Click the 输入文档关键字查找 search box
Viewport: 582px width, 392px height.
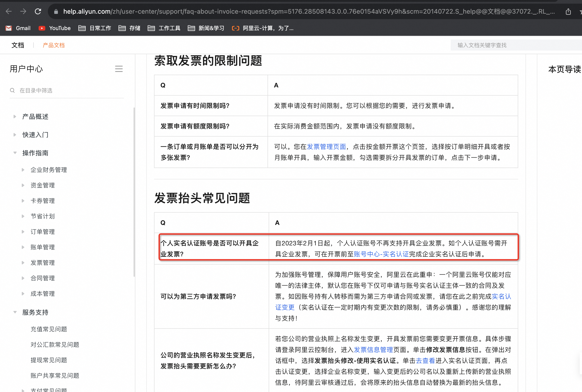coord(516,45)
